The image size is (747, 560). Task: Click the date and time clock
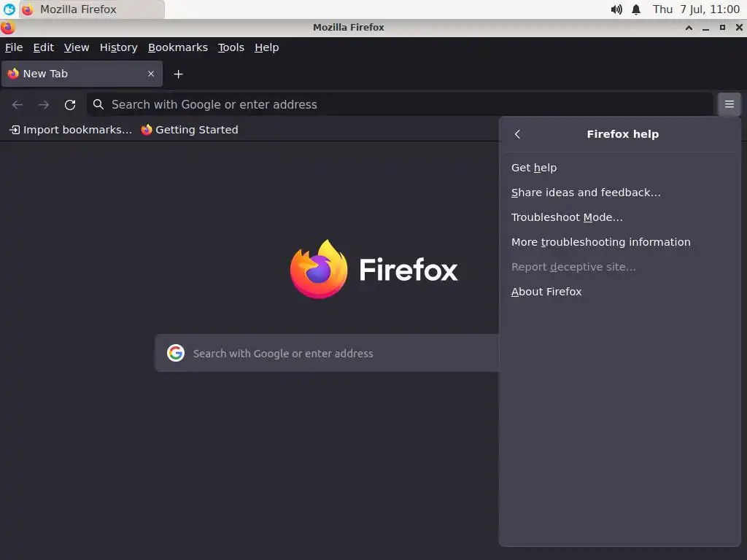[x=696, y=9]
